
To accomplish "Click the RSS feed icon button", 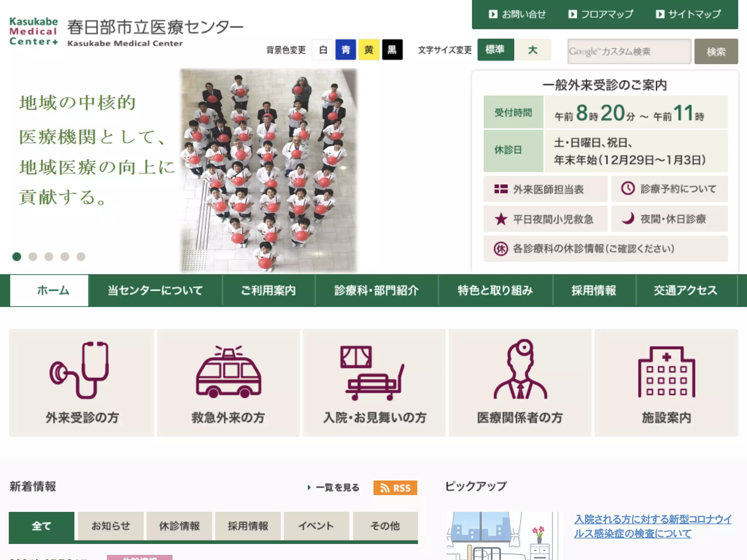I will click(x=395, y=488).
